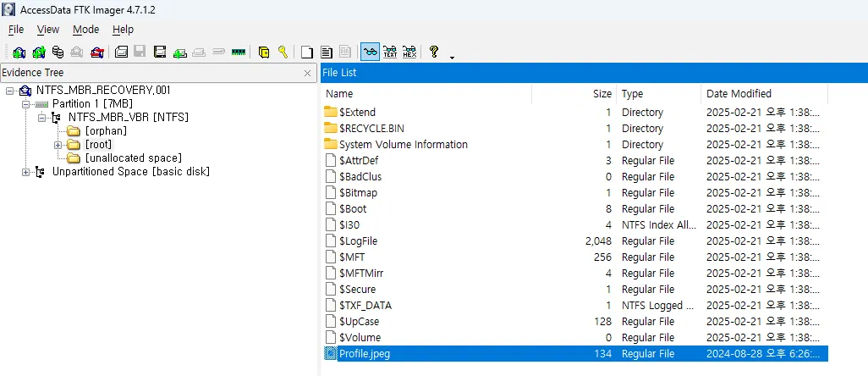
Task: Click the Create Disk Image toolbar icon
Action: coord(121,52)
